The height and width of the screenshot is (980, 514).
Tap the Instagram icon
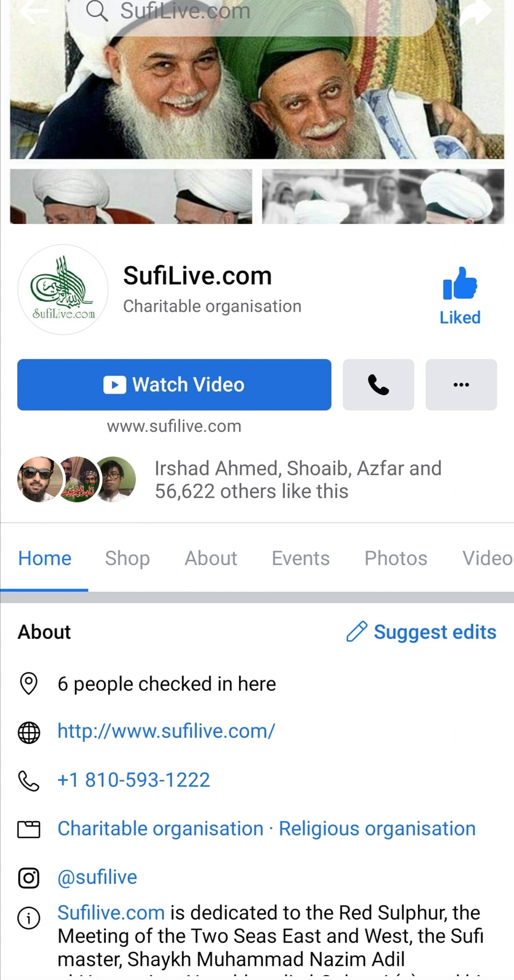coord(29,878)
